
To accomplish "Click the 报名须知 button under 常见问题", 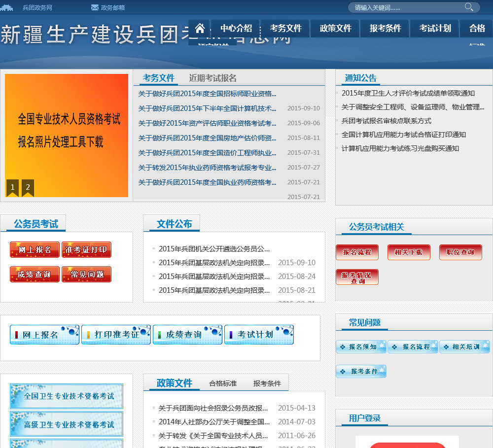I will [x=361, y=347].
